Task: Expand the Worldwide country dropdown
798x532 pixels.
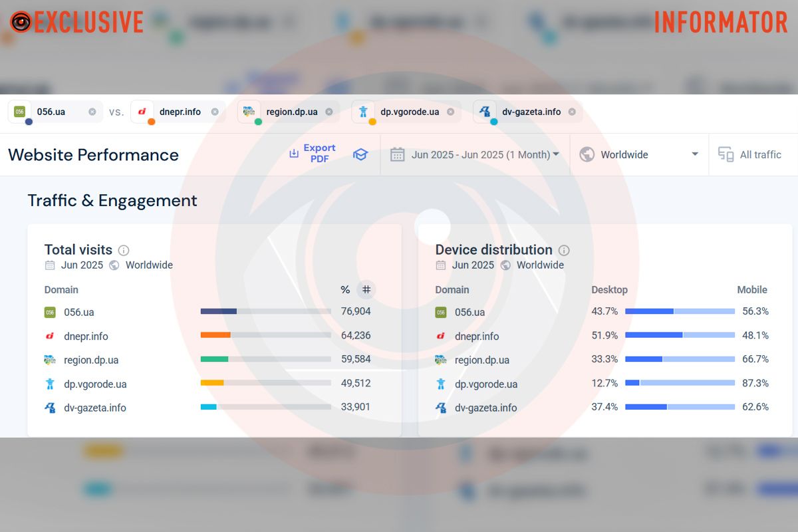Action: [694, 154]
